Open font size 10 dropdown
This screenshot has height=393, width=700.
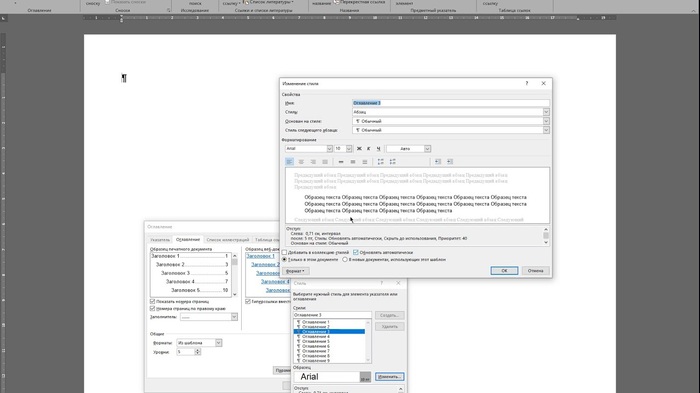tap(349, 149)
